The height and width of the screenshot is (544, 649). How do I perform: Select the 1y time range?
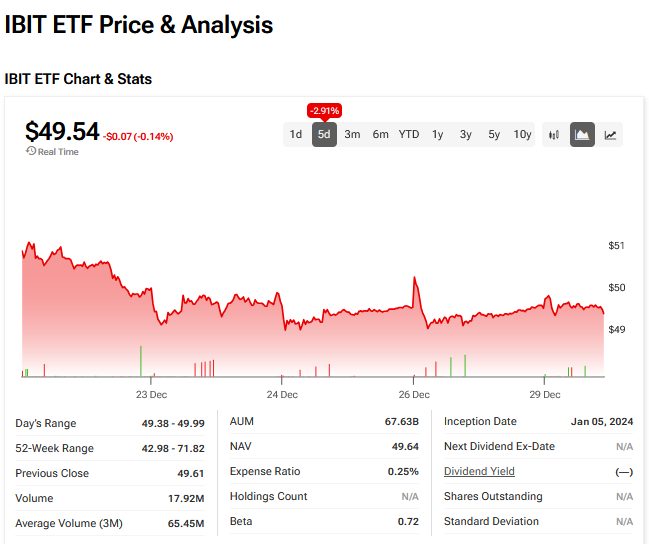(x=438, y=134)
